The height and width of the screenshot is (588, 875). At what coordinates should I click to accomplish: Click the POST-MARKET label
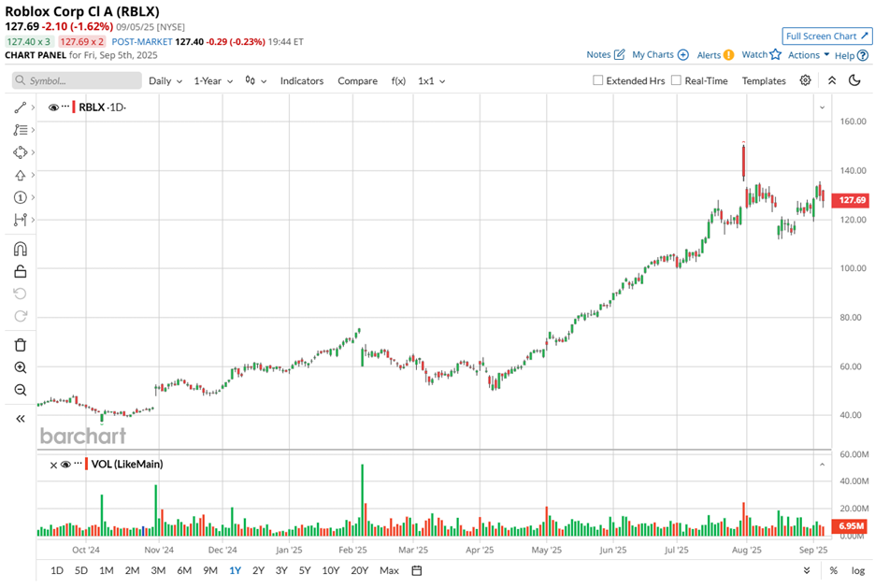142,42
